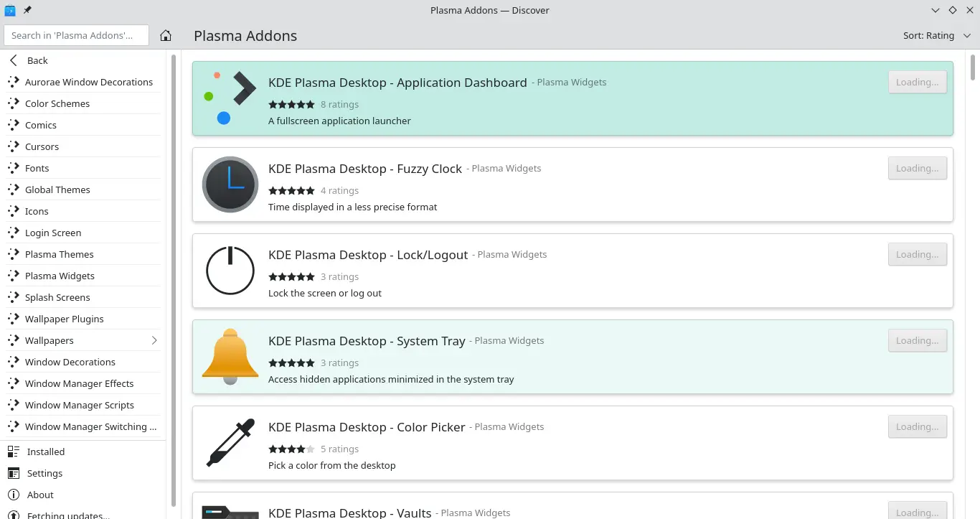
Task: Click 'KDE Plasma Desktop - Vaults' title
Action: (349, 513)
